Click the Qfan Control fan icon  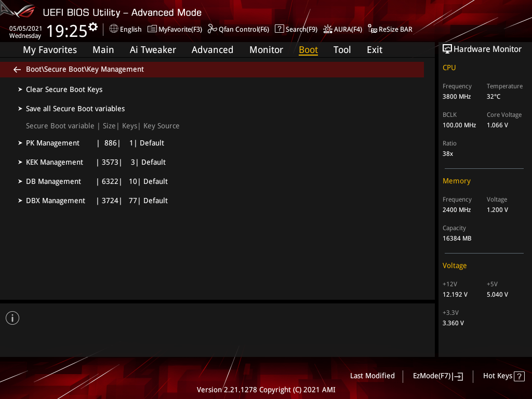pos(212,29)
